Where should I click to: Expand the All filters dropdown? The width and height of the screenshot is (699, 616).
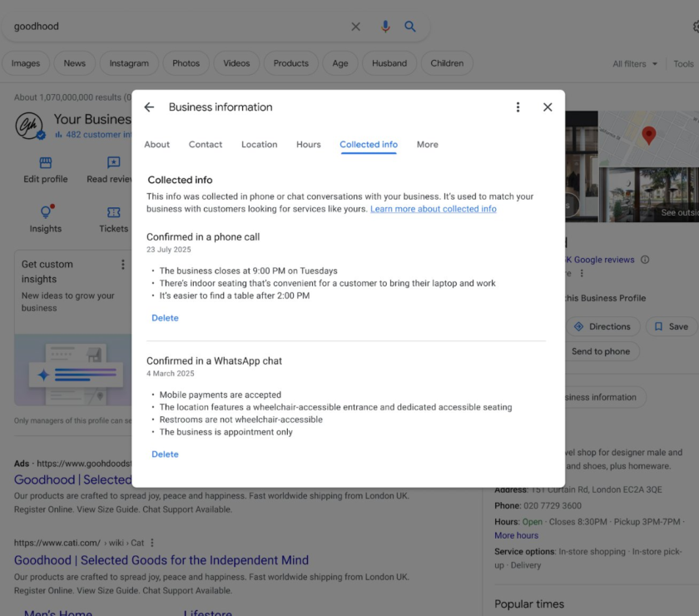coord(634,64)
